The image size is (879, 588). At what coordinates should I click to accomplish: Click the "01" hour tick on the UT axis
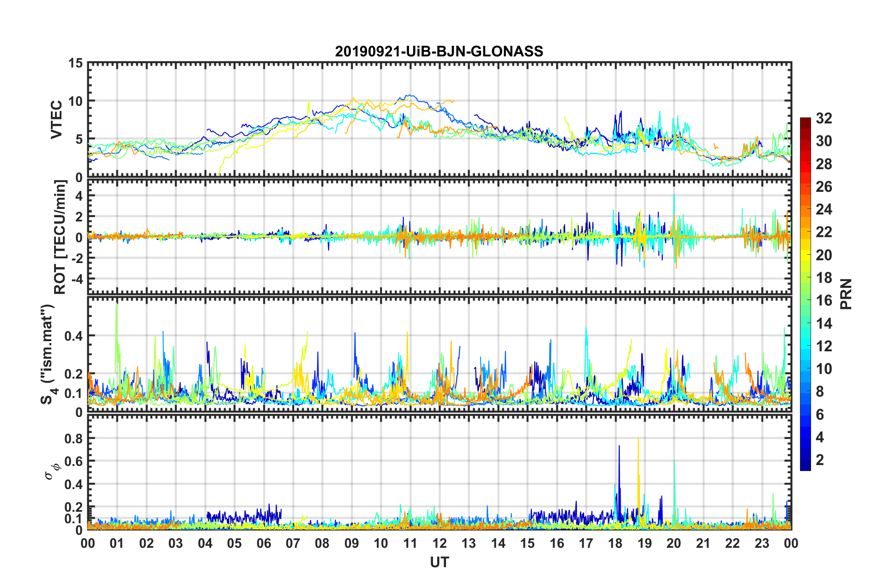point(117,543)
